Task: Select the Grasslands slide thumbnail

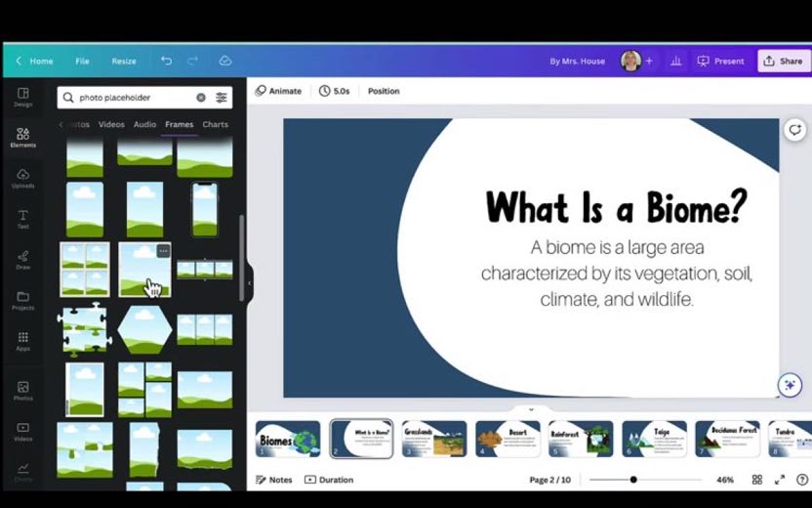Action: pos(434,439)
